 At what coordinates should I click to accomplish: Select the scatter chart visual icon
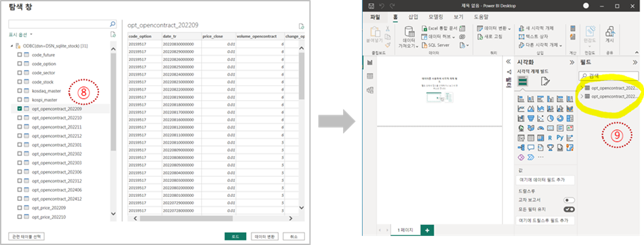tap(541, 118)
